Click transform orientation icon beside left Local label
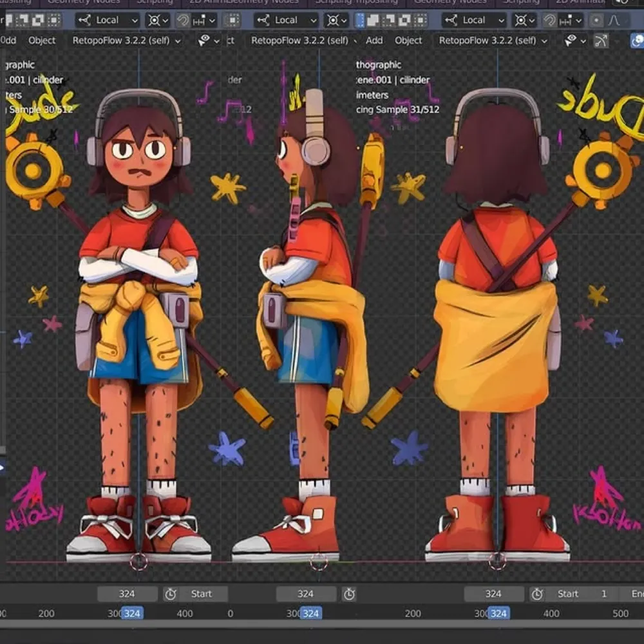 [84, 20]
